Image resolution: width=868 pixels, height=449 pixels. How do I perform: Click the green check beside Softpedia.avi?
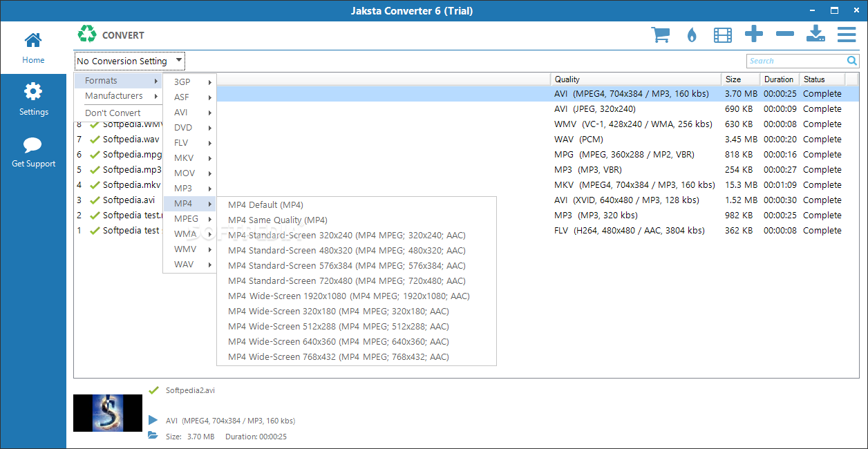(x=95, y=200)
